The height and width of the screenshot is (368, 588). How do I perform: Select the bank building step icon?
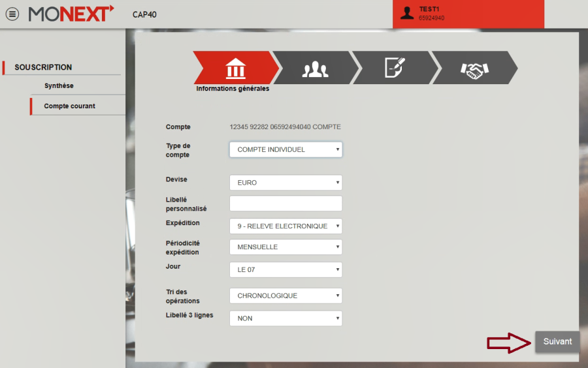point(235,68)
